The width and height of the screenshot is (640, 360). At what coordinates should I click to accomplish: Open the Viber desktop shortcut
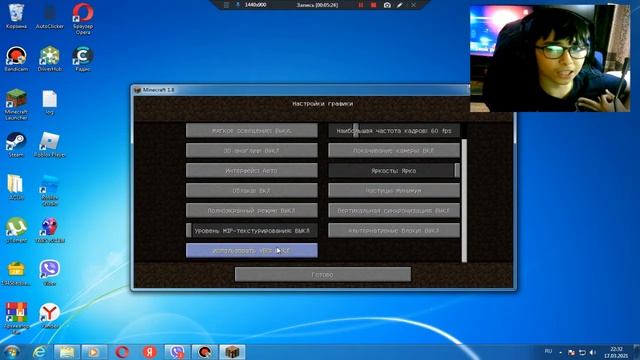(50, 273)
